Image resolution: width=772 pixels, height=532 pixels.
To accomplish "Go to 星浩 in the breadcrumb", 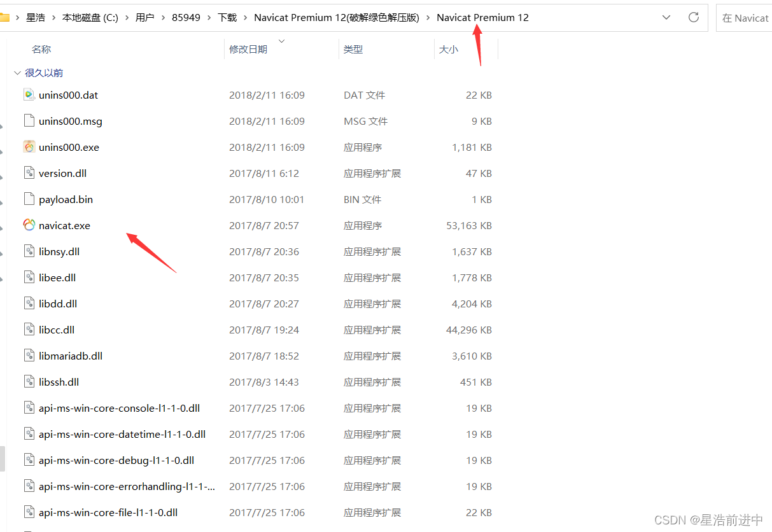I will click(36, 18).
